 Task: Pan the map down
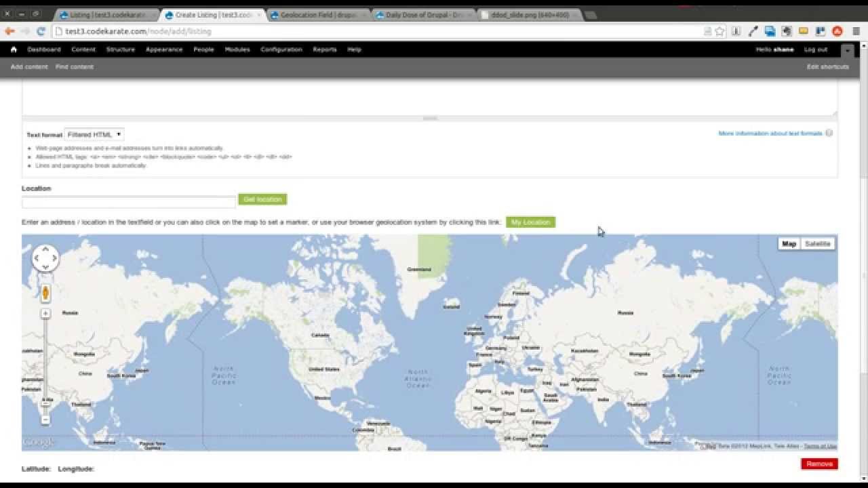(x=45, y=267)
